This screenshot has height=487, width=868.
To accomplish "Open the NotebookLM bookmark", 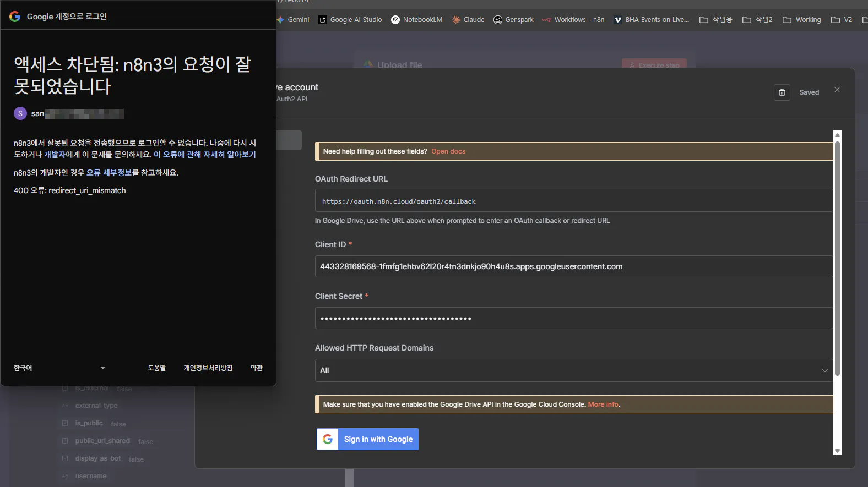I will click(417, 20).
